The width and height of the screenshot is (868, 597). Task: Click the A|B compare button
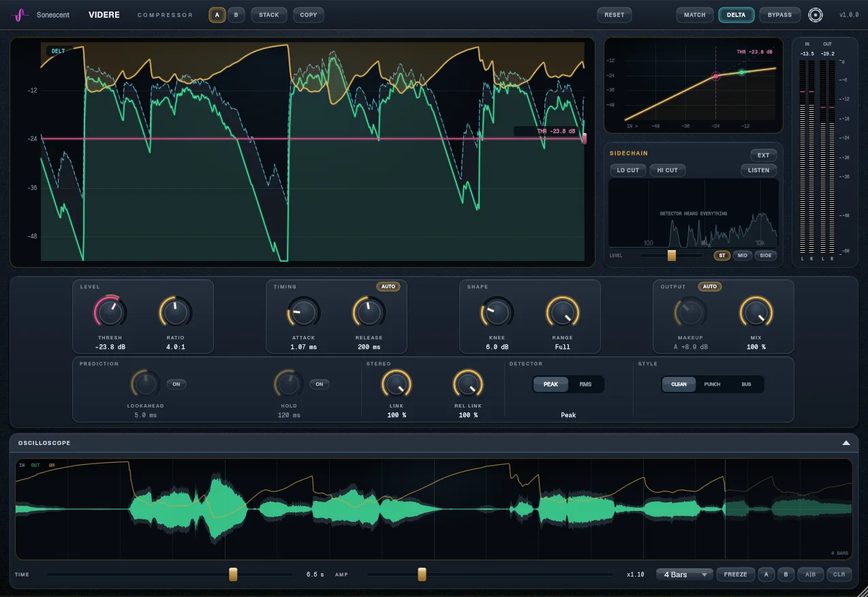tap(810, 575)
